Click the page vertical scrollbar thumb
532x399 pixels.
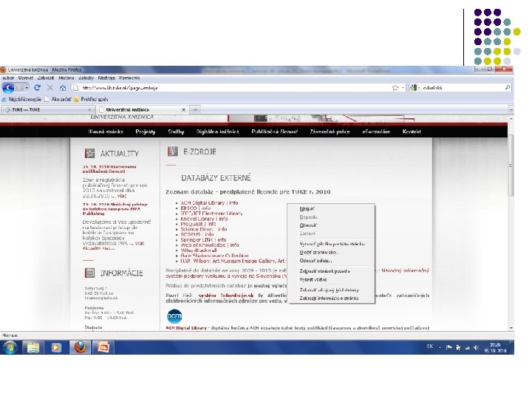[x=511, y=166]
